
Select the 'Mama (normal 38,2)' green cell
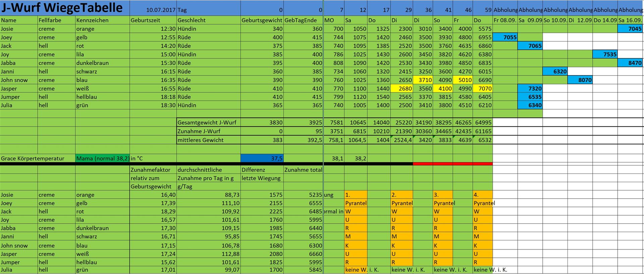point(103,158)
